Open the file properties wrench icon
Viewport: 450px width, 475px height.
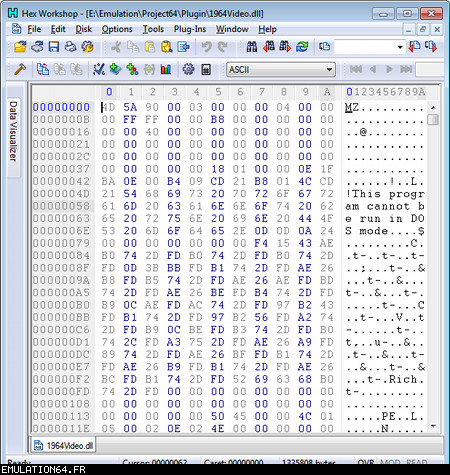[x=87, y=47]
